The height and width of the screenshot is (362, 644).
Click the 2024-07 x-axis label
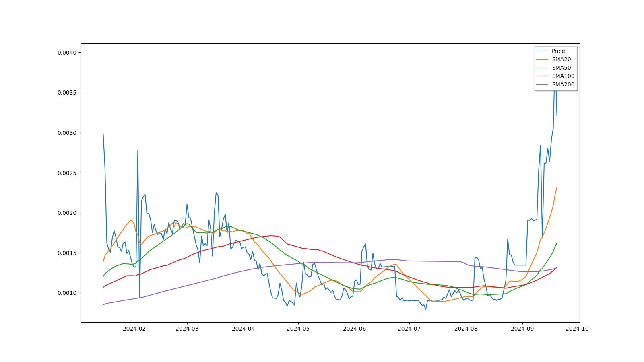click(409, 329)
